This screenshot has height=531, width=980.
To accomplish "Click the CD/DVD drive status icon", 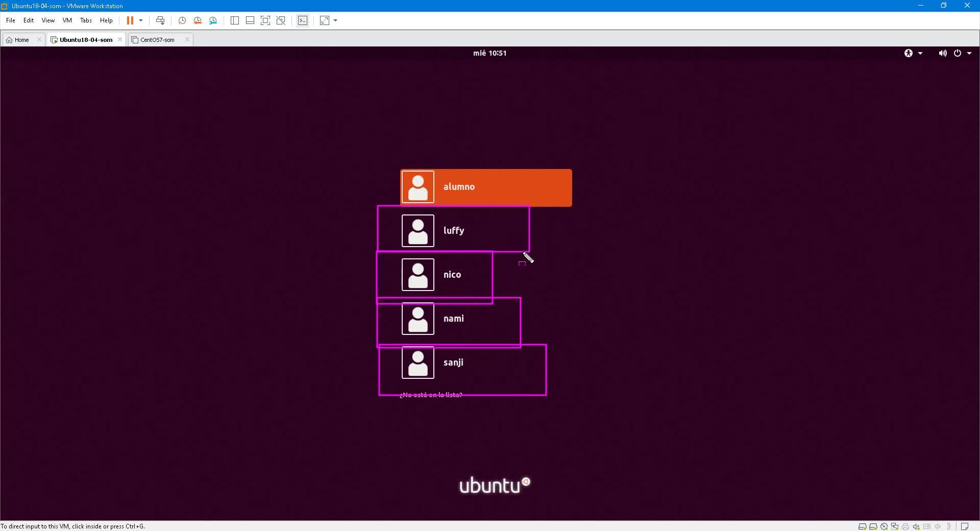I will coord(884,526).
